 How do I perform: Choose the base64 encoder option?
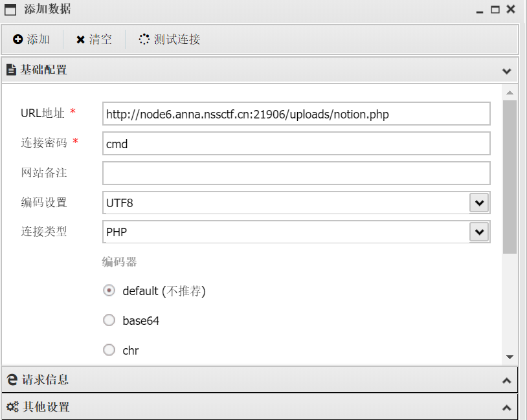[109, 320]
